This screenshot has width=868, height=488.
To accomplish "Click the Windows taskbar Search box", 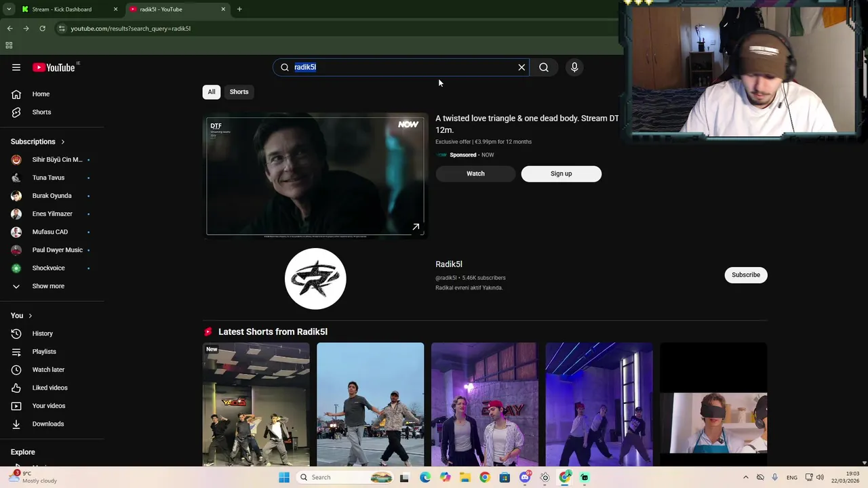I will (x=346, y=477).
